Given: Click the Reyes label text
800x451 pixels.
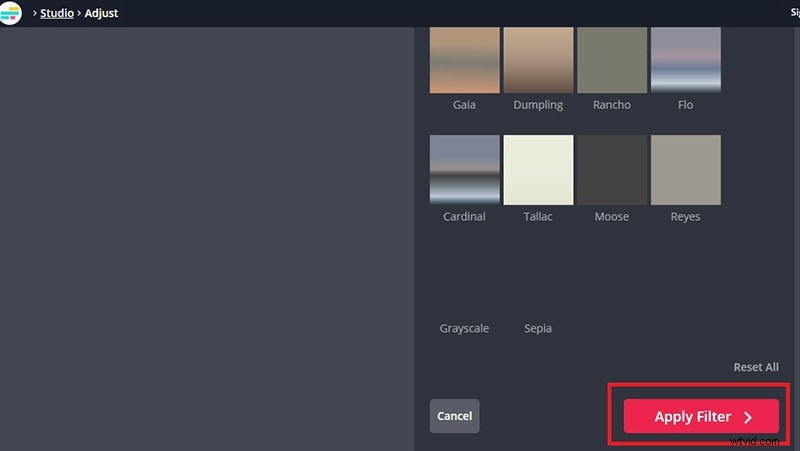Looking at the screenshot, I should pos(685,216).
